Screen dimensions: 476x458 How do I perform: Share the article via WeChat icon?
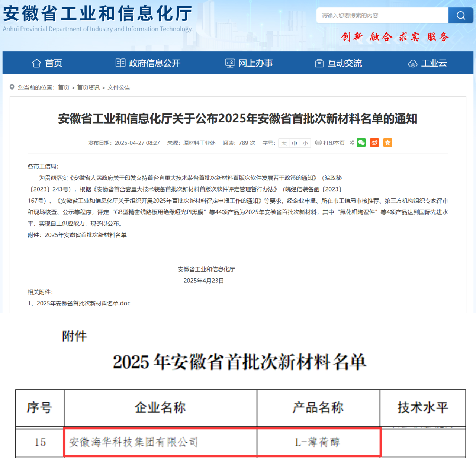coord(361,143)
